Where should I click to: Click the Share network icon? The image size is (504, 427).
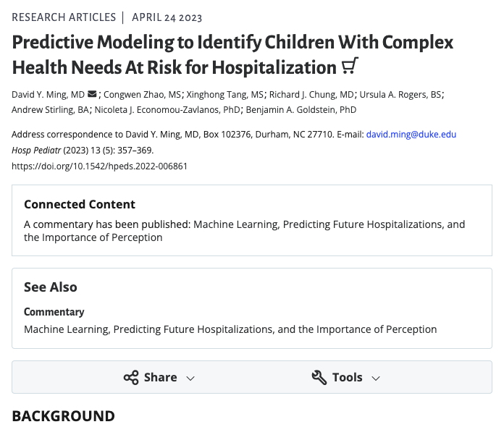click(131, 377)
